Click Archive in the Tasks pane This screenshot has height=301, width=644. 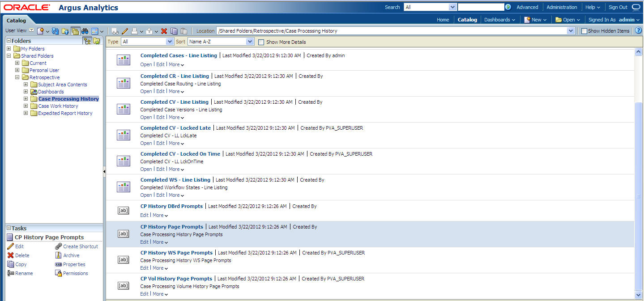tap(67, 255)
